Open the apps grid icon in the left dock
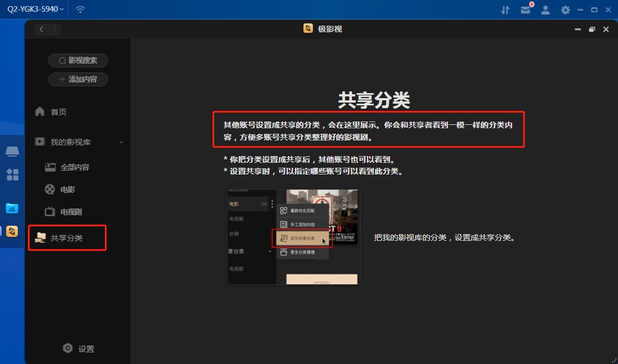618x364 pixels. pos(12,174)
